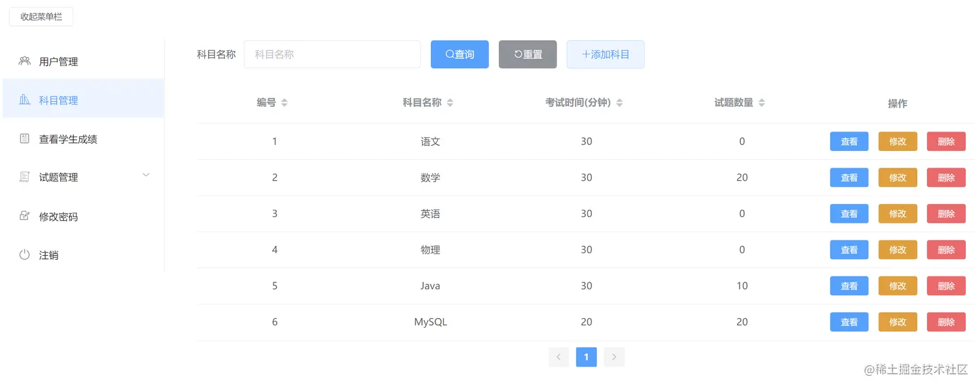The width and height of the screenshot is (980, 388).
Task: Click the MySQL subject name cell
Action: tap(430, 322)
